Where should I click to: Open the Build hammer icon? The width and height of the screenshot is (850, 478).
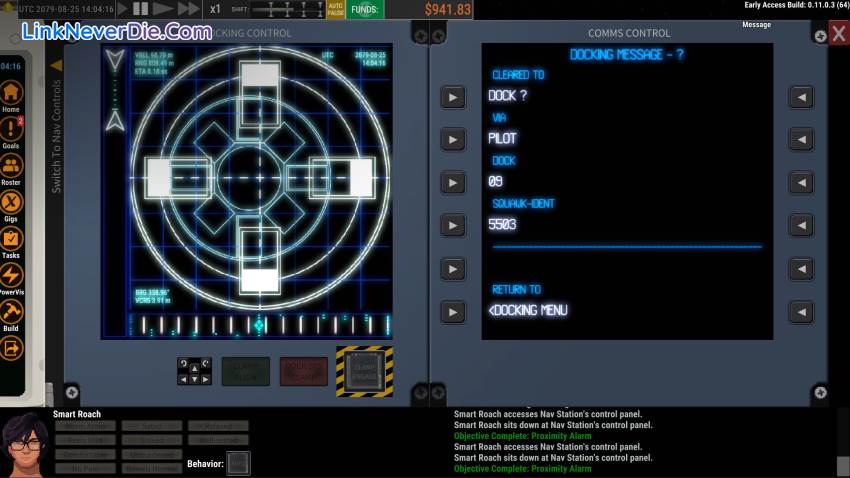[x=11, y=313]
